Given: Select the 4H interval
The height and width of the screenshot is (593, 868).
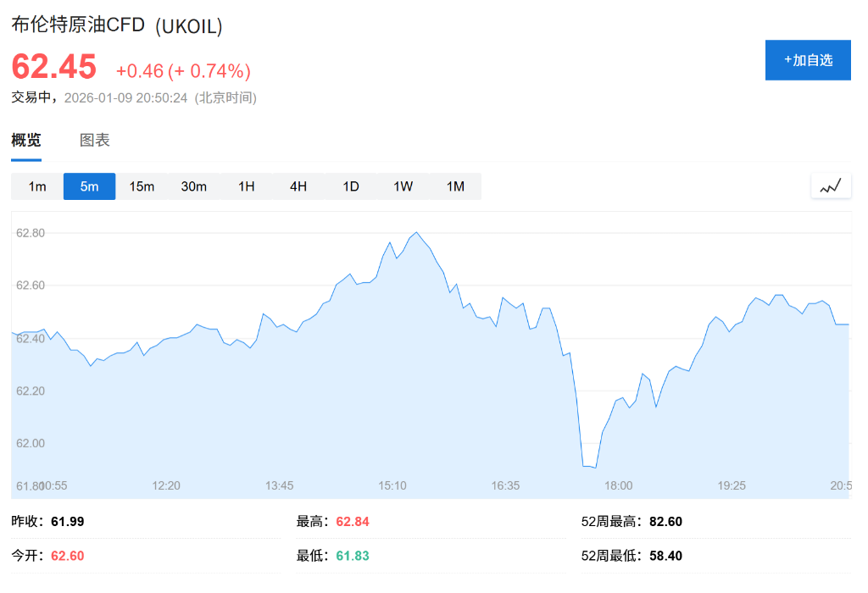Looking at the screenshot, I should [x=298, y=186].
